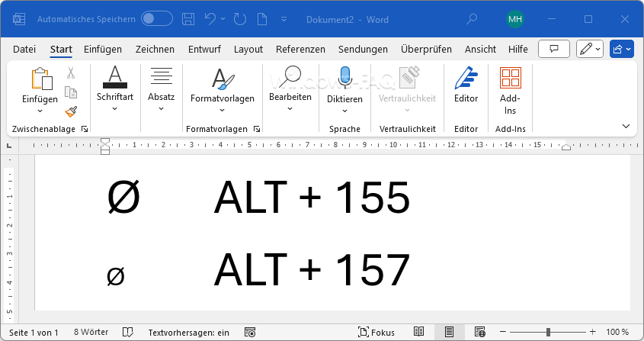
Task: Click the zoom slider handle
Action: pos(548,332)
